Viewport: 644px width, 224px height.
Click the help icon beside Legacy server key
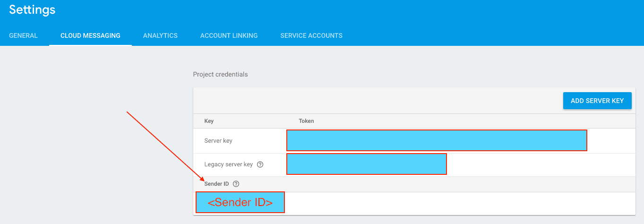pyautogui.click(x=260, y=164)
